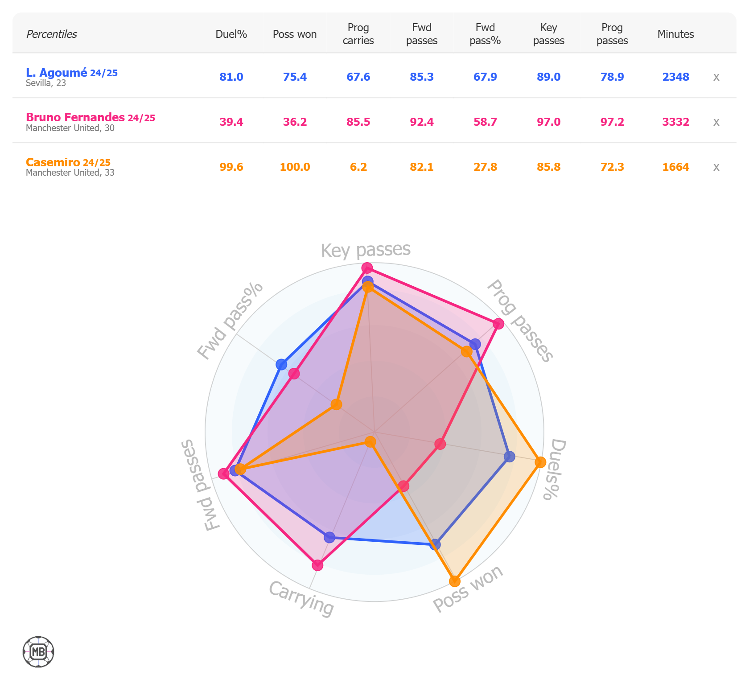The width and height of the screenshot is (749, 700).
Task: Sort by the Key passes column header
Action: click(x=548, y=34)
